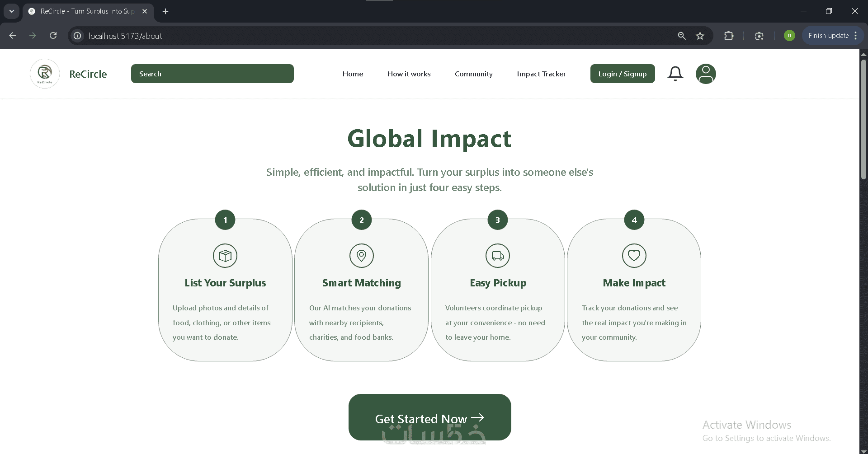Screen dimensions: 868x454
Task: Open the notifications bell icon
Action: pyautogui.click(x=675, y=74)
